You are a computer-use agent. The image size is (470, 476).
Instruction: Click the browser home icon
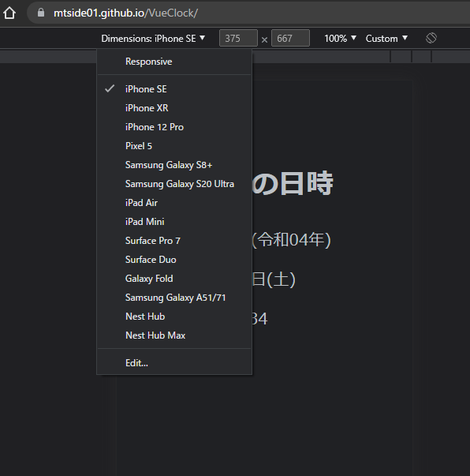(x=9, y=13)
